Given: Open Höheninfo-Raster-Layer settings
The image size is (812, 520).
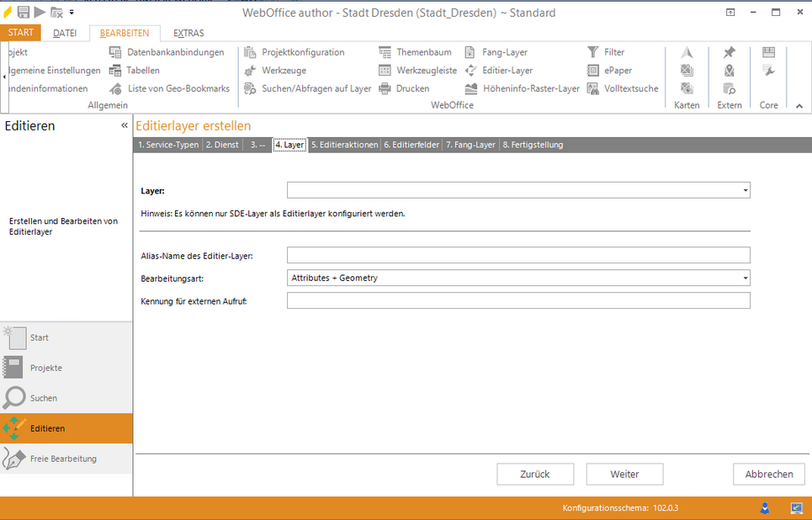Looking at the screenshot, I should pos(530,88).
